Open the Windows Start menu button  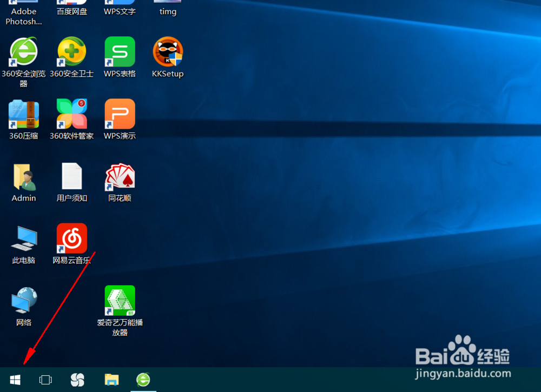pyautogui.click(x=15, y=380)
